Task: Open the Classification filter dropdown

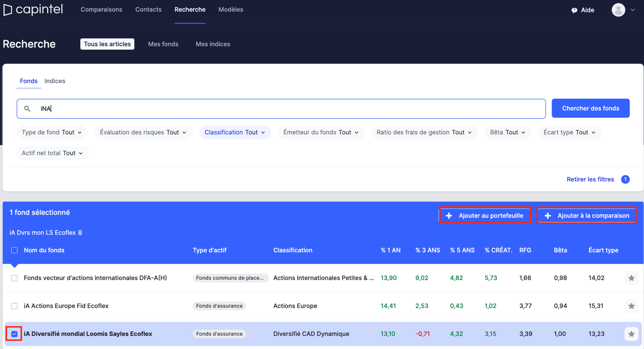Action: 235,132
